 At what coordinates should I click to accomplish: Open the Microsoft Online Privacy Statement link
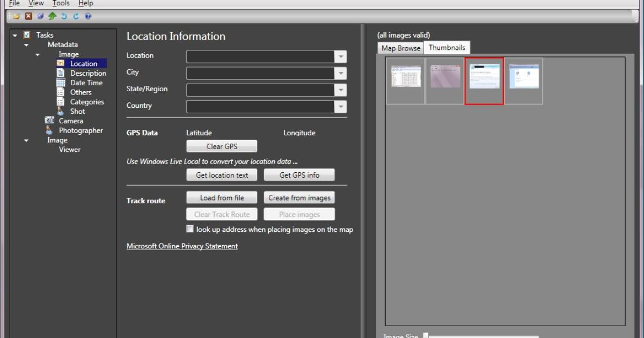tap(181, 246)
